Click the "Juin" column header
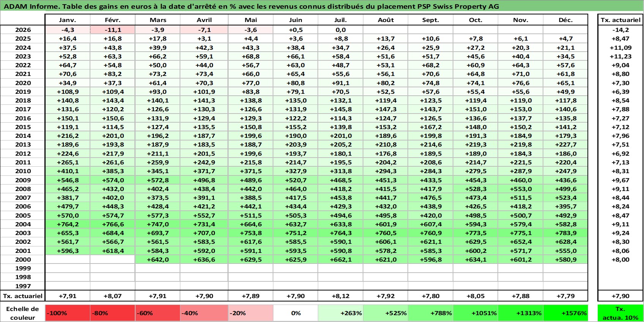Image resolution: width=644 pixels, height=322 pixels. (295, 20)
